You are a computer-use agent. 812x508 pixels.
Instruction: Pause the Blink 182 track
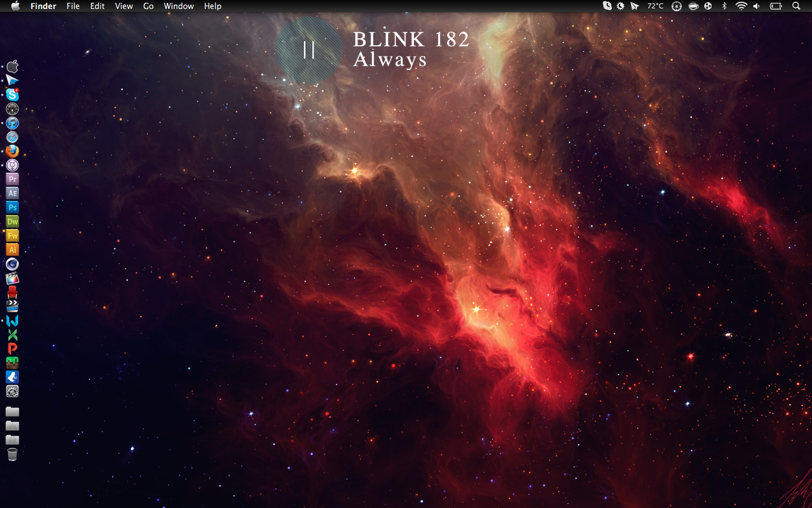[308, 50]
